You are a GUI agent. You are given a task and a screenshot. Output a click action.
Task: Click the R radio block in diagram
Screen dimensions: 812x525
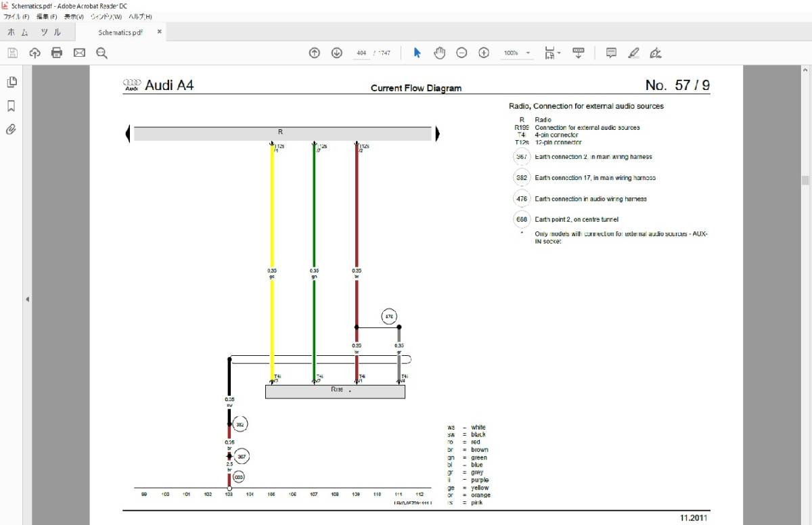pyautogui.click(x=282, y=134)
